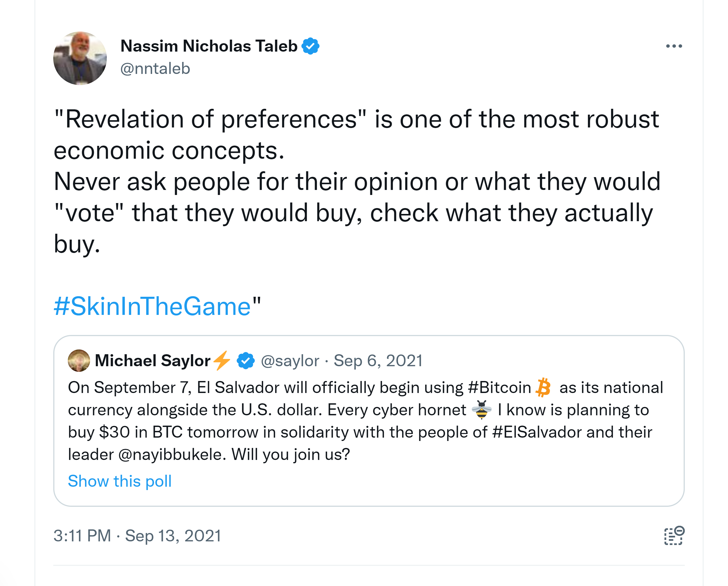The image size is (728, 586).
Task: Click the main tweet text about preferences
Action: click(x=338, y=182)
